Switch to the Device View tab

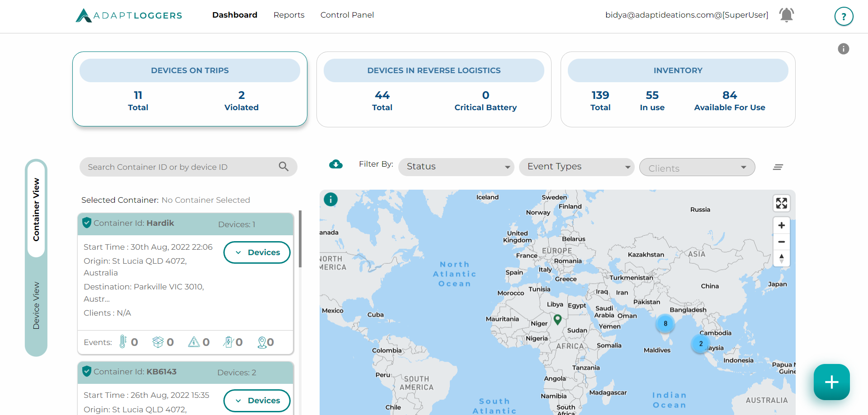(36, 306)
